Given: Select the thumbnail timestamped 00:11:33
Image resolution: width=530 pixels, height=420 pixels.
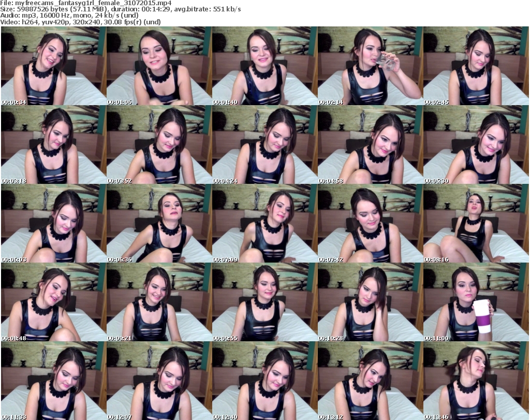Looking at the screenshot, I should pyautogui.click(x=54, y=381).
